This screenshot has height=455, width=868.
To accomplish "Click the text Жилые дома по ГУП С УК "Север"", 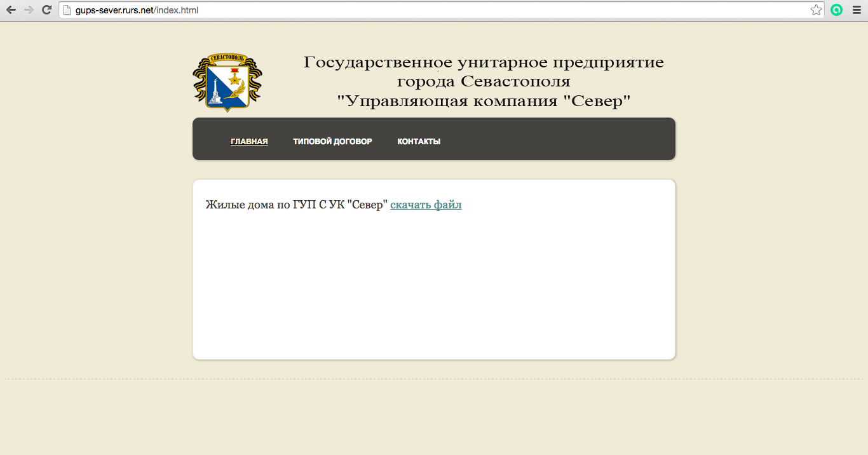I will tap(296, 205).
